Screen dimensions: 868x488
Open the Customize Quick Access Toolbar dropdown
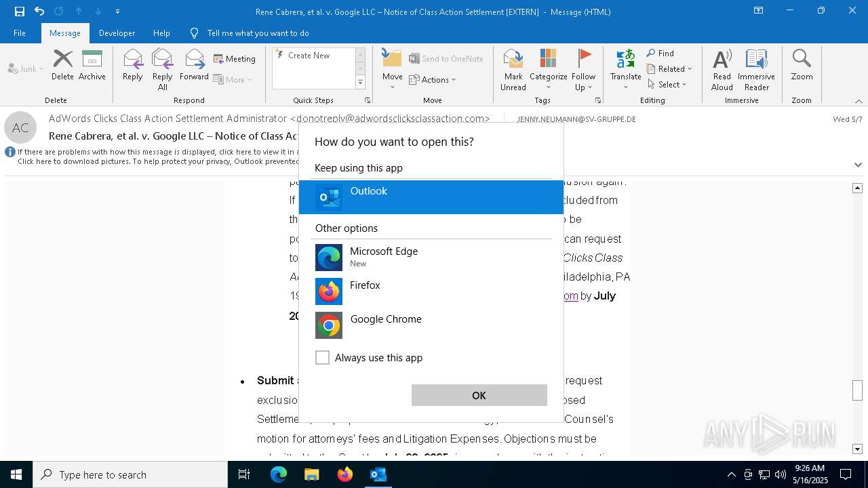click(x=117, y=12)
